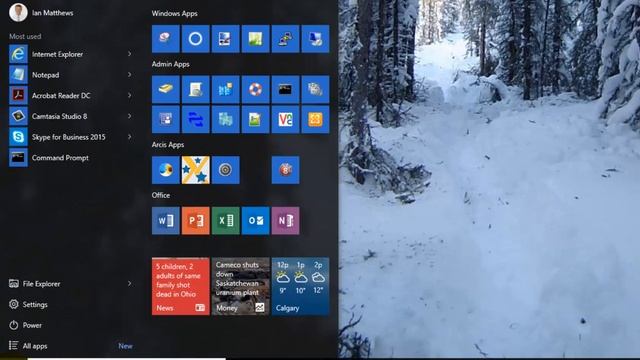This screenshot has width=640, height=360.
Task: Launch the blue double-arrows tile in Admin Apps
Action: click(196, 119)
